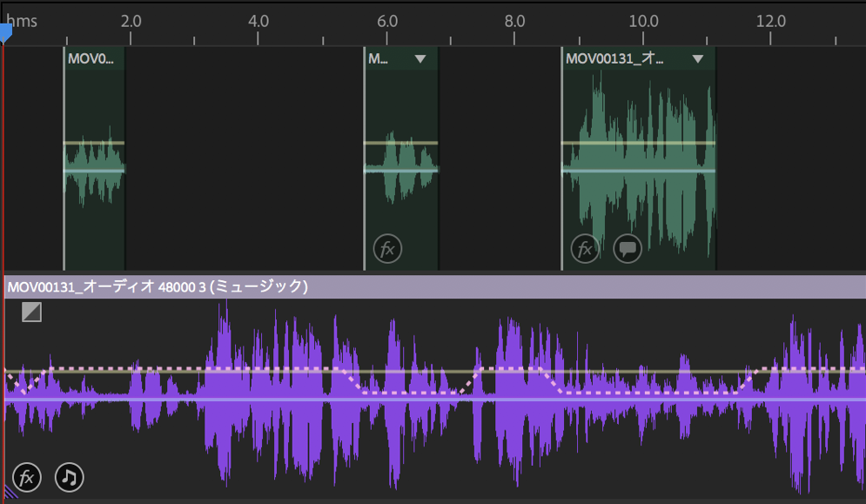
Task: Click the fx badge on the purple music clip
Action: point(27,477)
